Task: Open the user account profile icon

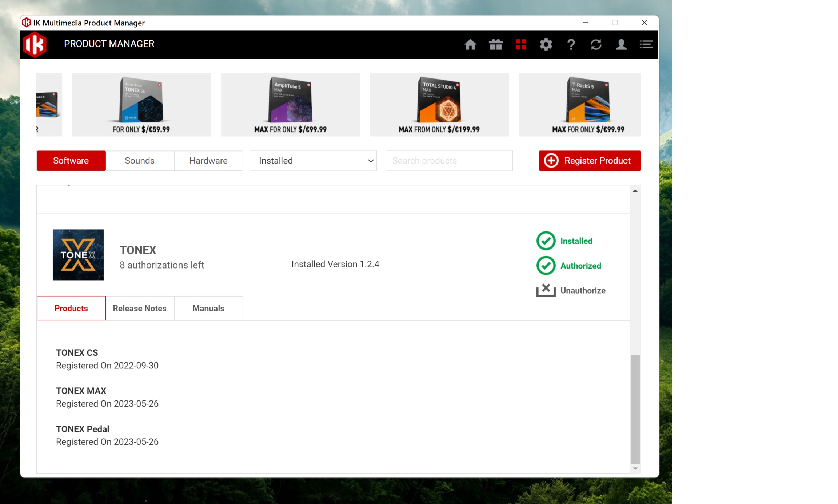Action: [621, 45]
